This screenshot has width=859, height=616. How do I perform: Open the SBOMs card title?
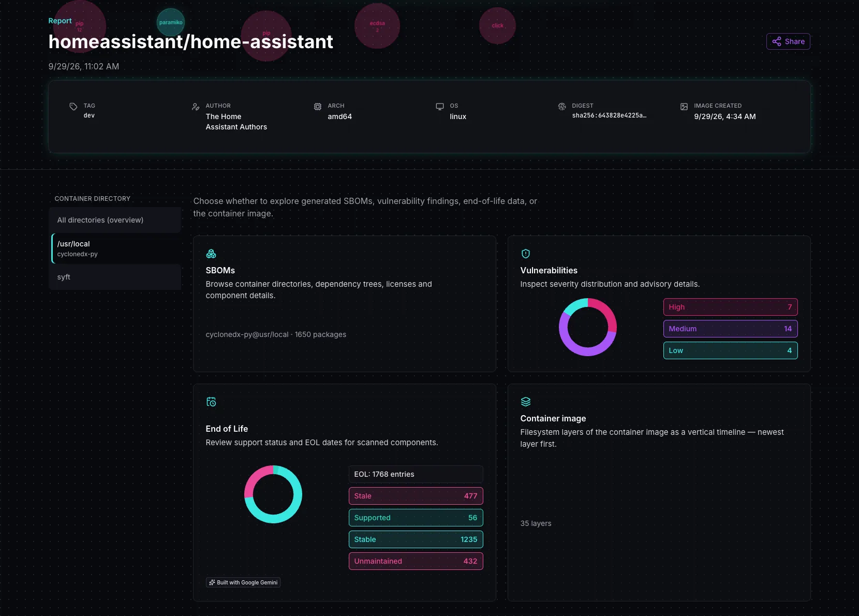tap(220, 270)
